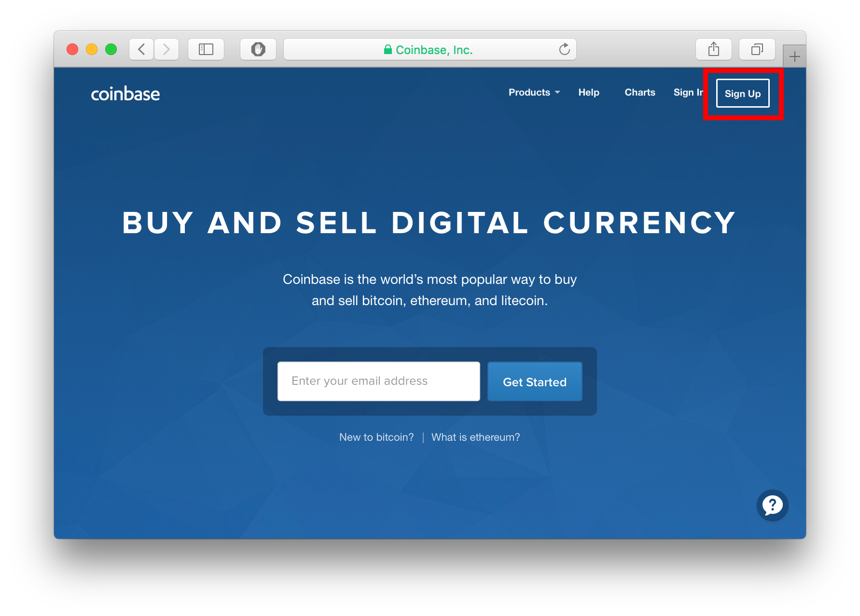The height and width of the screenshot is (616, 860).
Task: Click the green lock icon in address bar
Action: pos(388,49)
